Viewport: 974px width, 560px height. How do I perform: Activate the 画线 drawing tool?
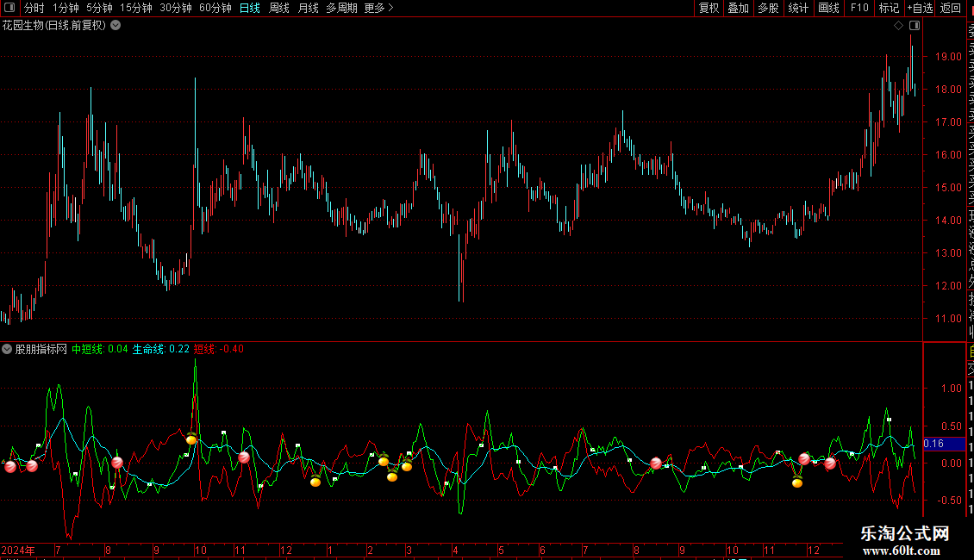828,8
